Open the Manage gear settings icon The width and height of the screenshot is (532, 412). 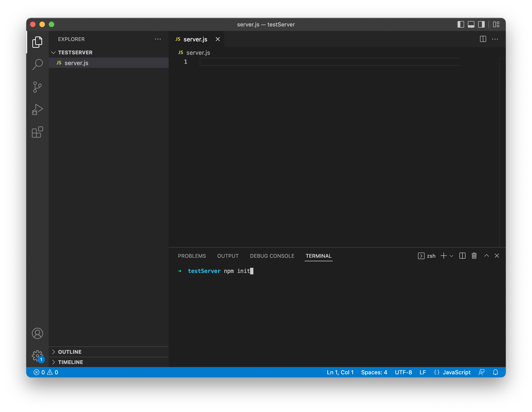pyautogui.click(x=37, y=356)
